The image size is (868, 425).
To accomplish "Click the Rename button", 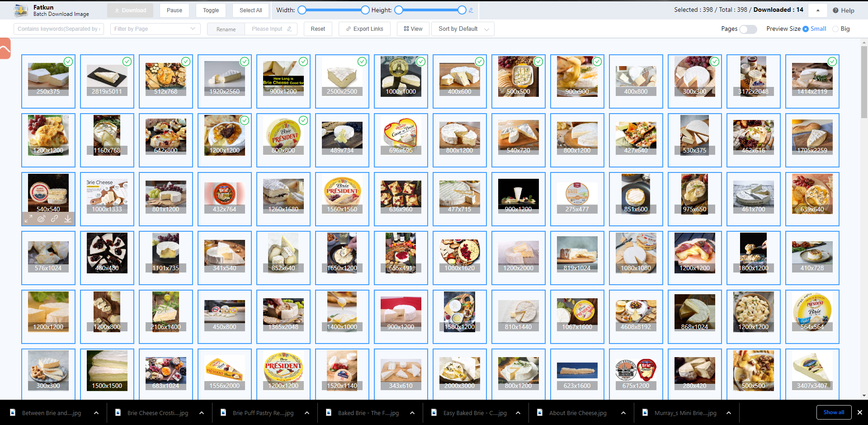I will [x=226, y=29].
